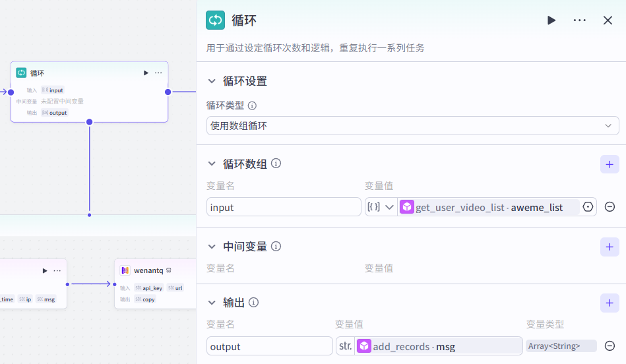
Task: Collapse the 中间变量 section
Action: pyautogui.click(x=212, y=247)
